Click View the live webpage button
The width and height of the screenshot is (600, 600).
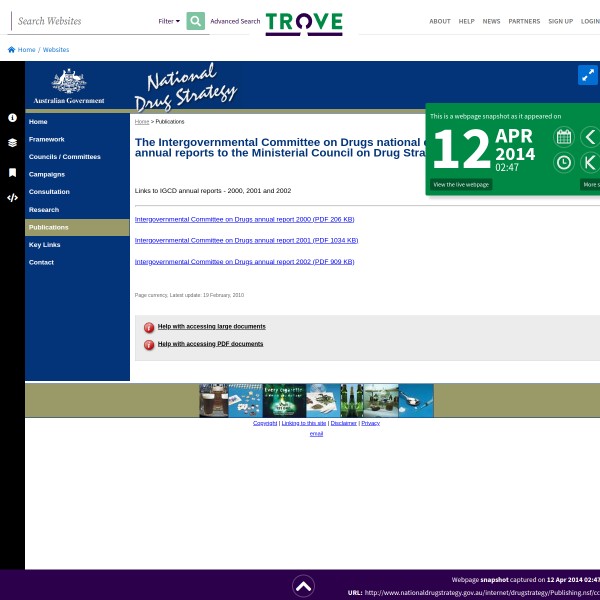click(x=461, y=185)
